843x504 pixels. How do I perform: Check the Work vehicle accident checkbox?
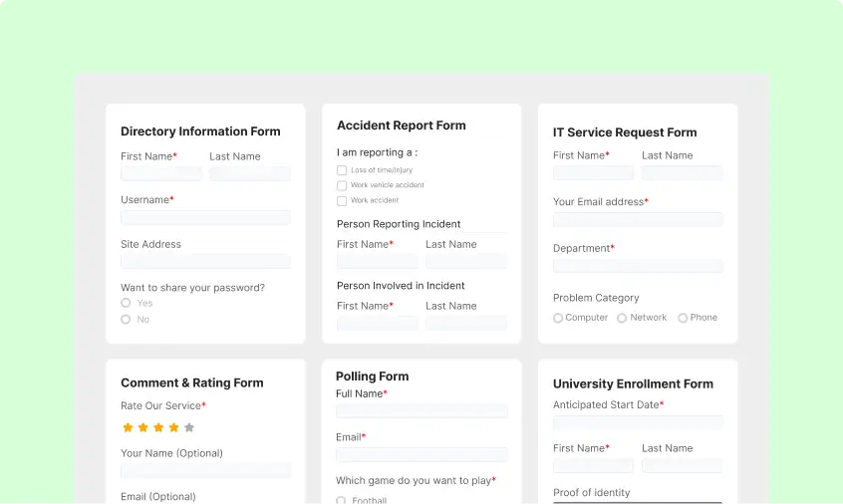click(x=342, y=185)
